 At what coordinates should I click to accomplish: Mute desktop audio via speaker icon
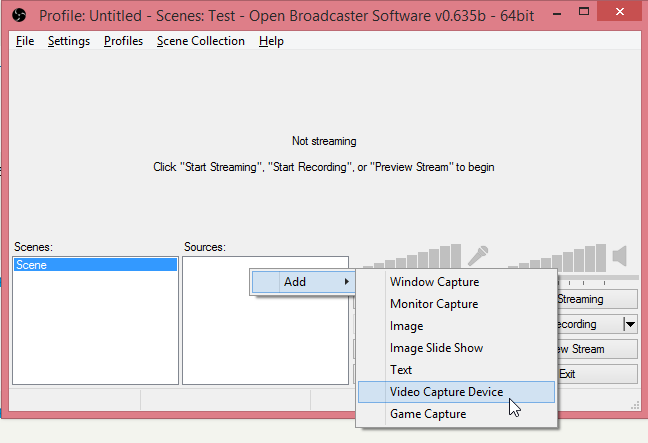click(x=621, y=256)
